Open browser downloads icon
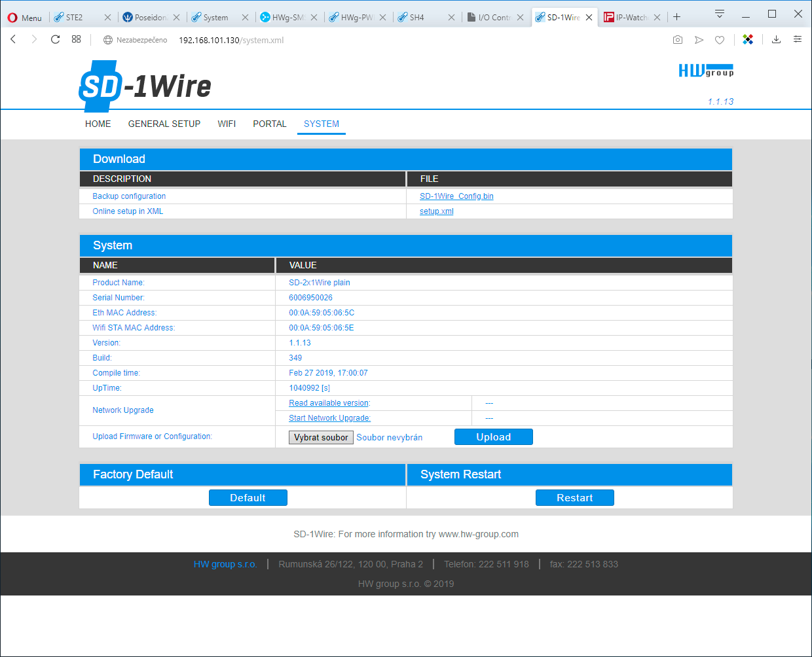The width and height of the screenshot is (812, 657). [x=776, y=40]
